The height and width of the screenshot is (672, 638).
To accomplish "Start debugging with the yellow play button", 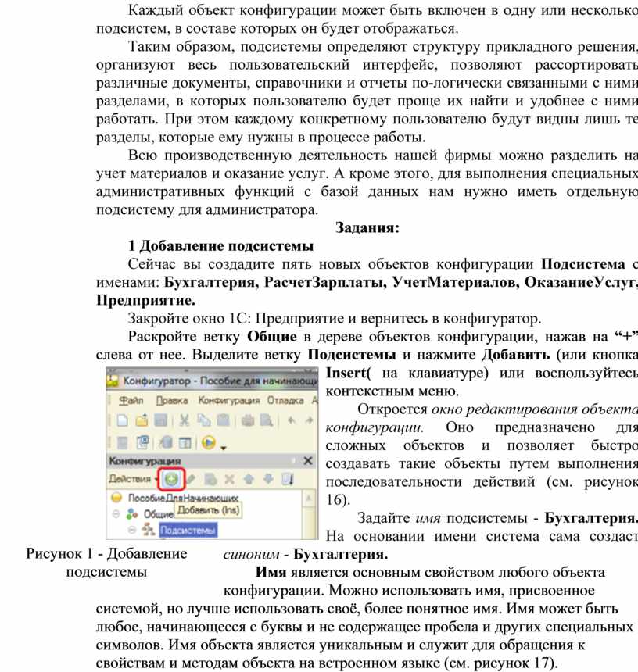I will tap(209, 441).
